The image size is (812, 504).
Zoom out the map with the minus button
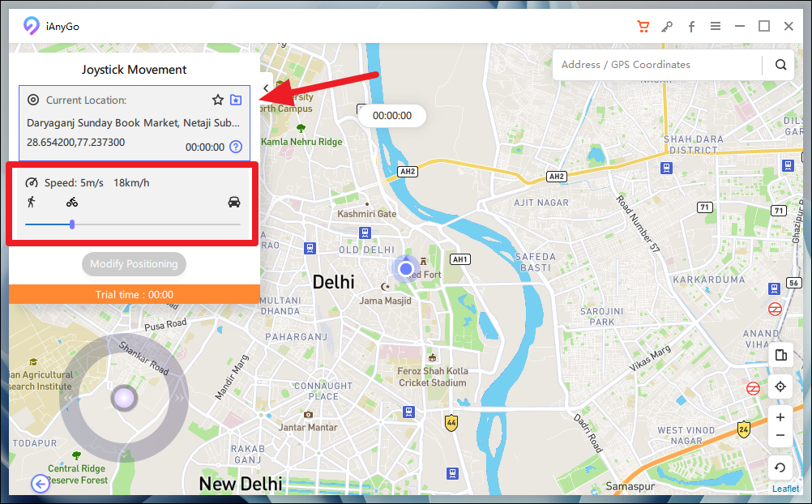[x=780, y=436]
